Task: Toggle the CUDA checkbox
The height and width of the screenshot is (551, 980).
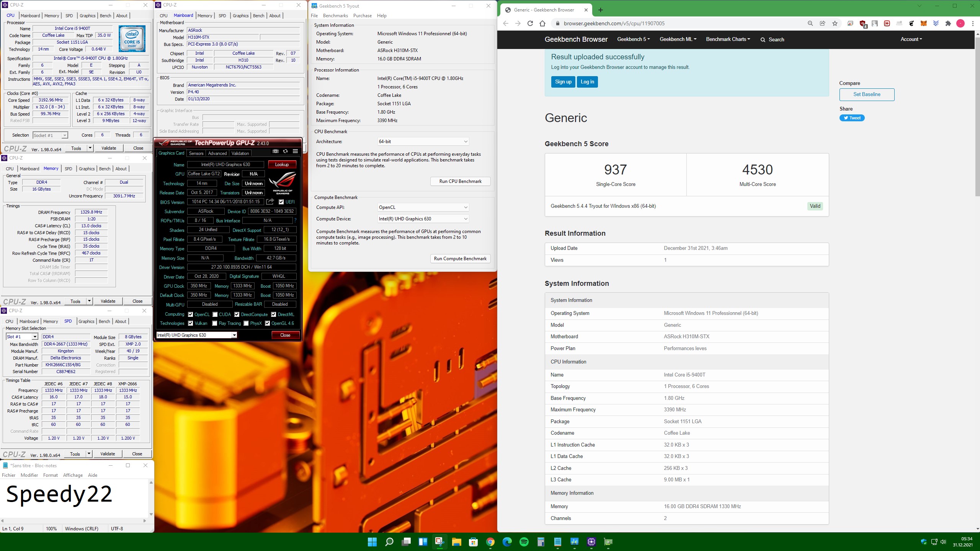Action: 215,315
